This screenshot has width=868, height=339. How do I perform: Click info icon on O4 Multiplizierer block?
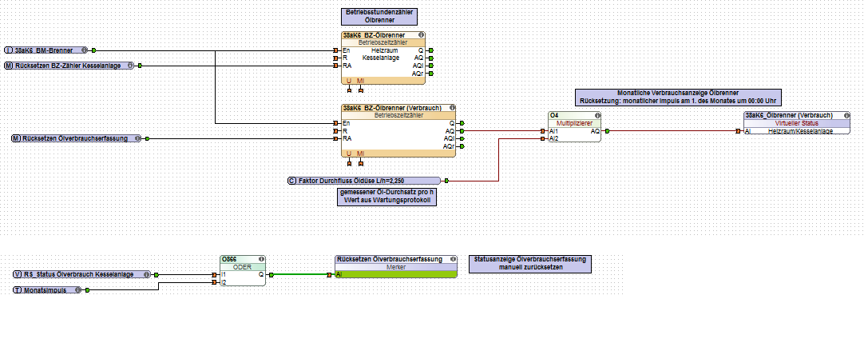[597, 115]
